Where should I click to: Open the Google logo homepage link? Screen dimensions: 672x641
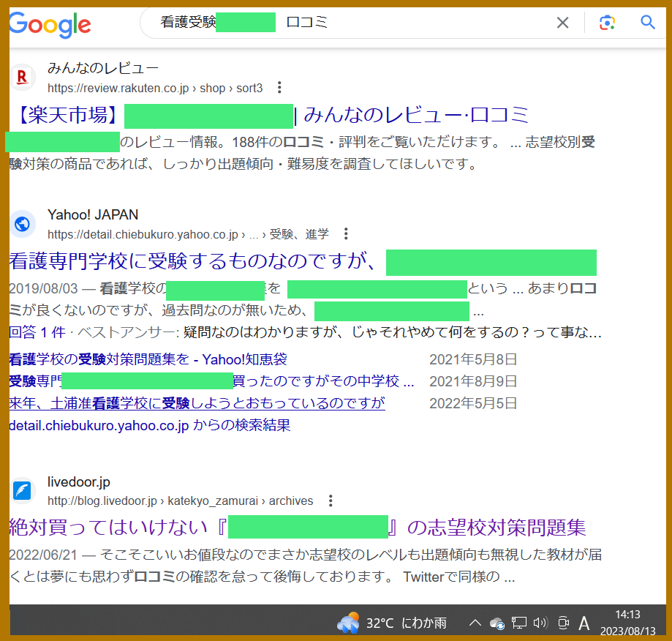(50, 24)
